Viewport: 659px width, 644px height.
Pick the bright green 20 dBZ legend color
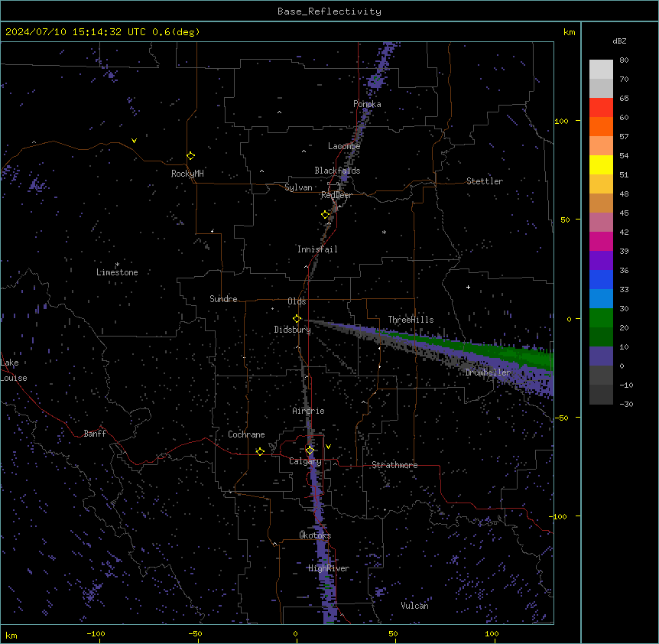click(601, 318)
